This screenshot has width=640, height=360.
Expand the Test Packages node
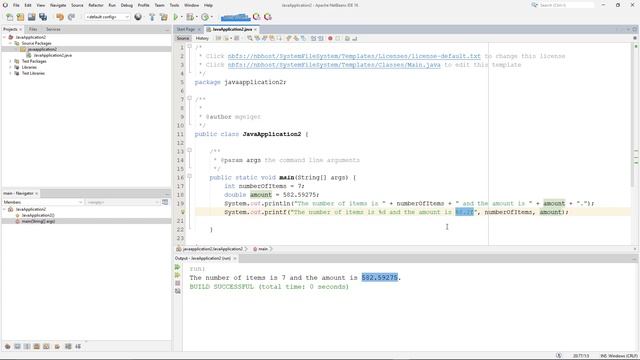[x=11, y=61]
